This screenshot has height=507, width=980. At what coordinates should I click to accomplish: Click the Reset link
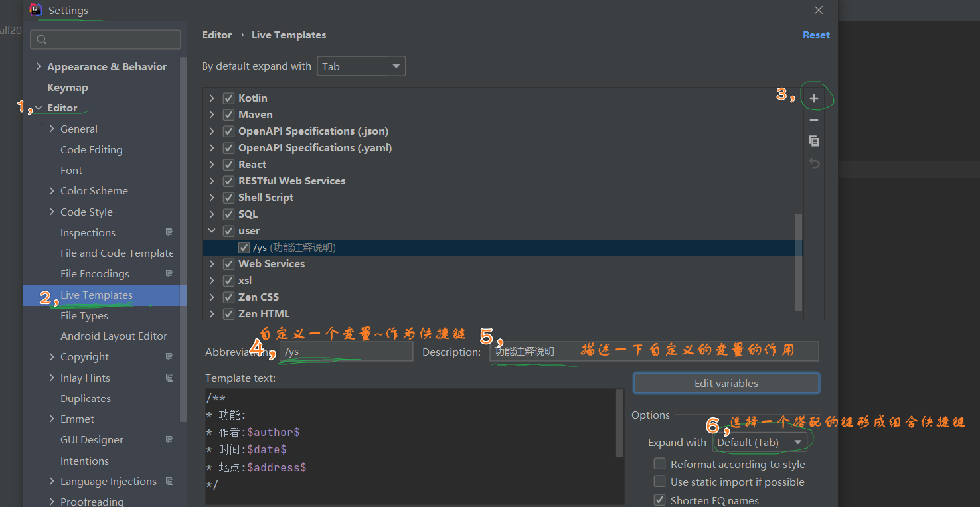[x=816, y=35]
